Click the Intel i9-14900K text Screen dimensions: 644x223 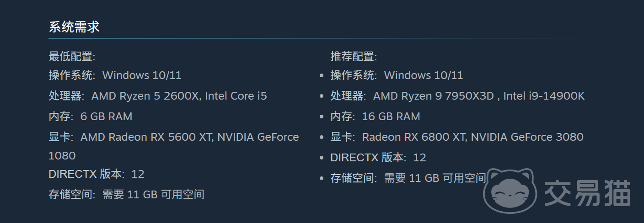tap(544, 96)
